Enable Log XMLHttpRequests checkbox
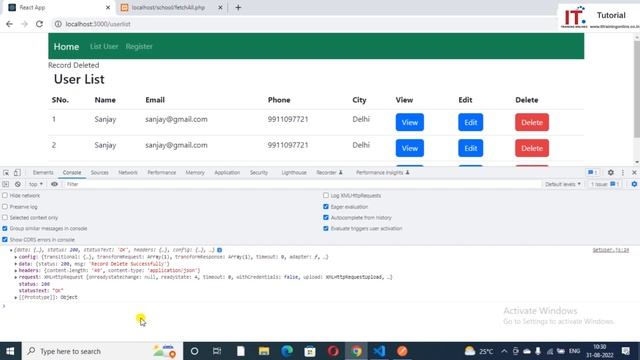 tap(326, 196)
